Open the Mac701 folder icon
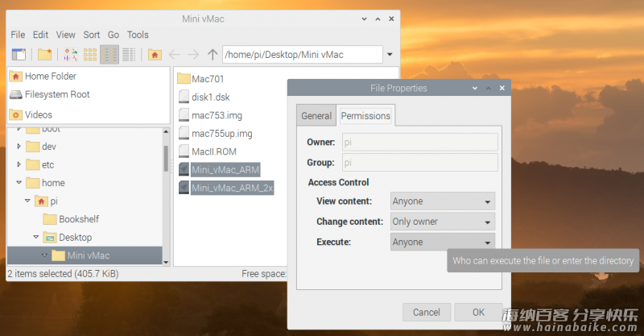The image size is (644, 336). [x=183, y=79]
